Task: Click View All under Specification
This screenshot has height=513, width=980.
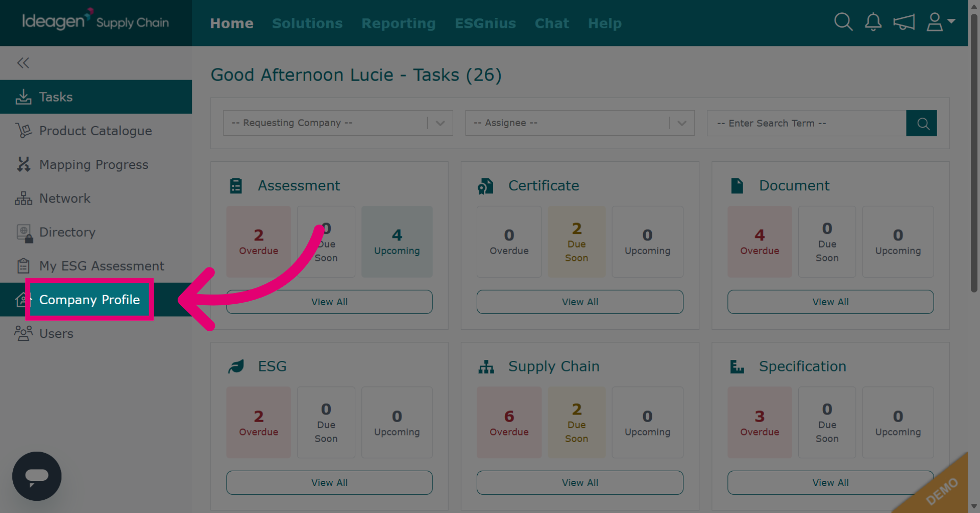Action: (830, 482)
